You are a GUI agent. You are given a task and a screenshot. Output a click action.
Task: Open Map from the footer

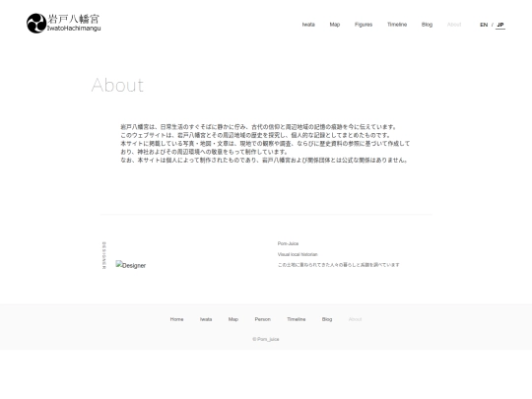pos(233,319)
